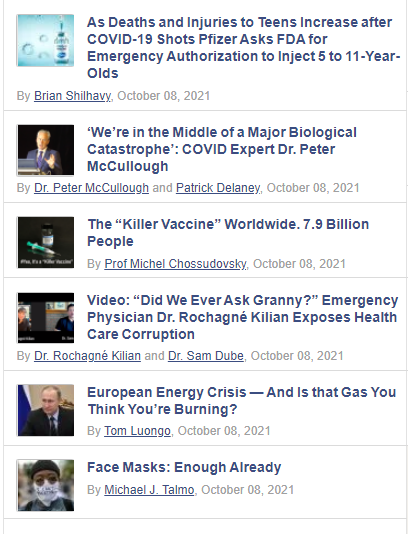Click the video call interview thumbnail

[x=45, y=318]
